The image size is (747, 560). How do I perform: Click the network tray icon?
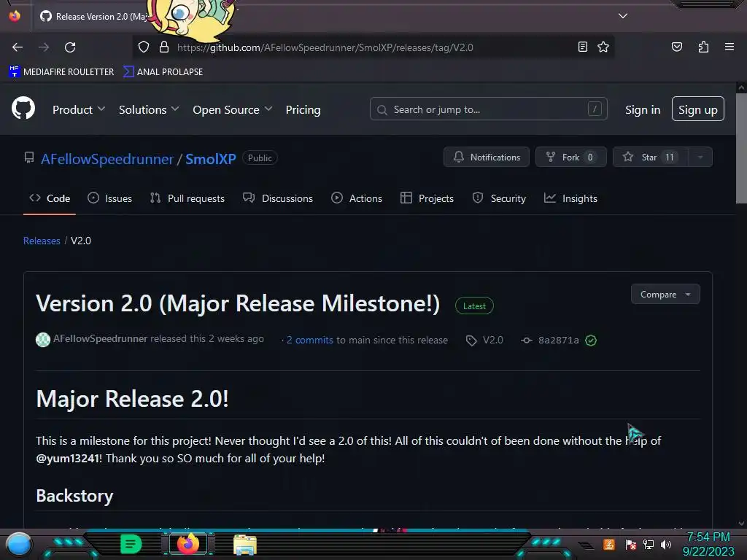(649, 545)
